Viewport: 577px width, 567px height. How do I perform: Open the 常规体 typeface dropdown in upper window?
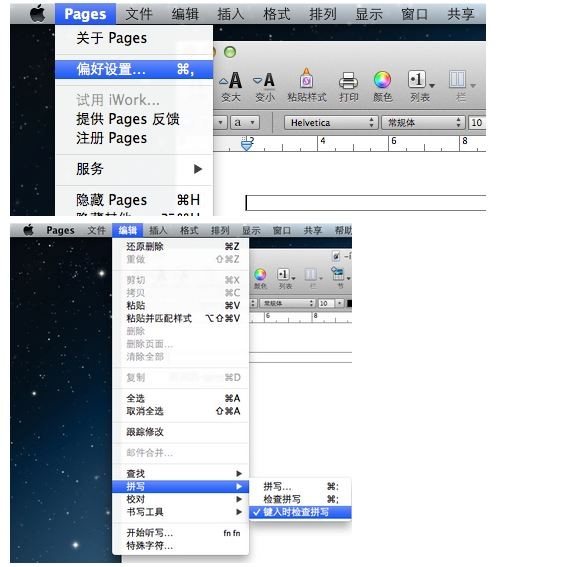[423, 123]
